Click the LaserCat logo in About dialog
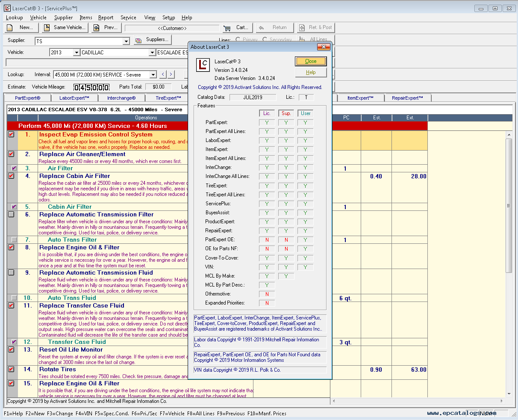 (202, 65)
